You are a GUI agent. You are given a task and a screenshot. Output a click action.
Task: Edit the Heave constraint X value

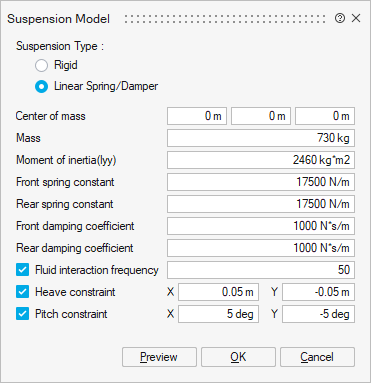coord(218,292)
